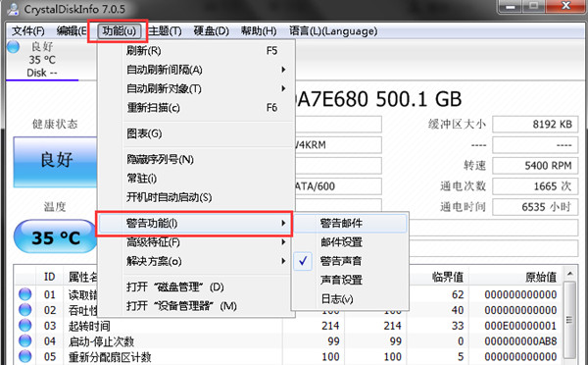588x365 pixels.
Task: Open the 编辑 menu
Action: point(72,30)
